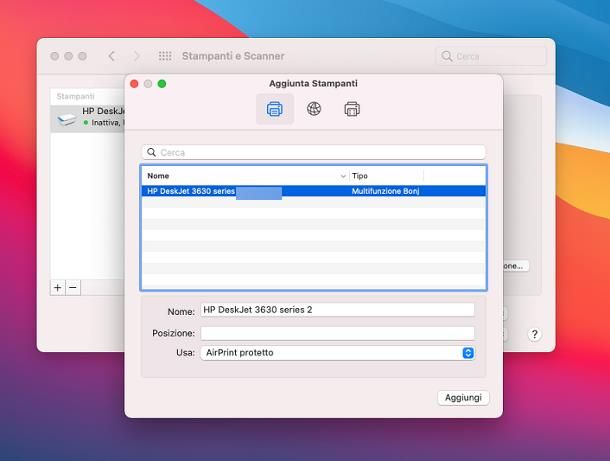Viewport: 610px width, 461px height.
Task: Click the magnifier icon in printer search
Action: pyautogui.click(x=151, y=152)
